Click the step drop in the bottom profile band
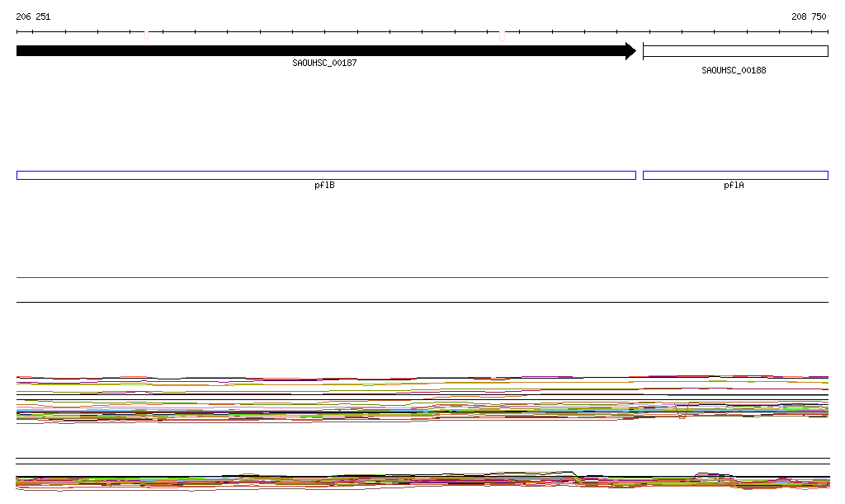Screen dimensions: 845x504 pyautogui.click(x=578, y=476)
